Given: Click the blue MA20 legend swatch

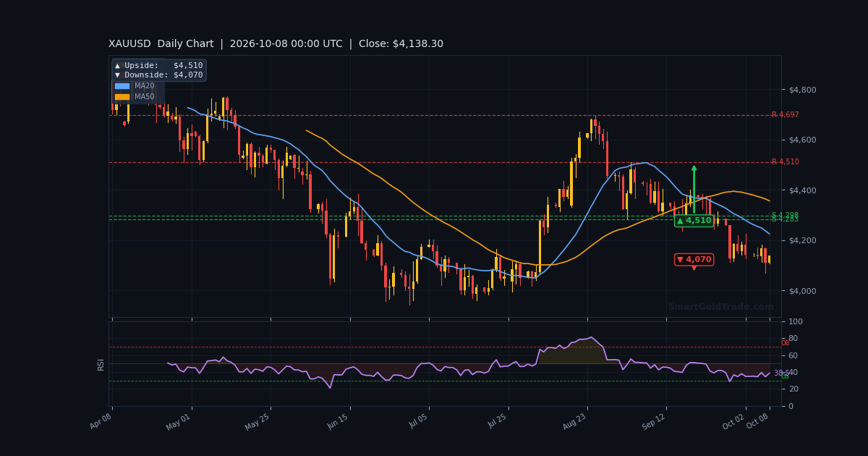Looking at the screenshot, I should [x=122, y=86].
